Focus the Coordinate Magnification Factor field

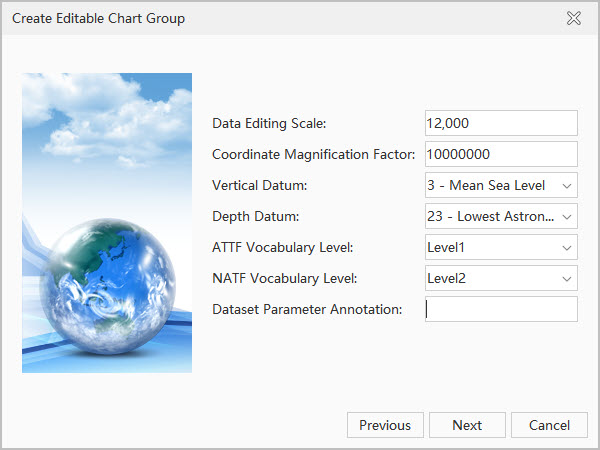click(501, 154)
